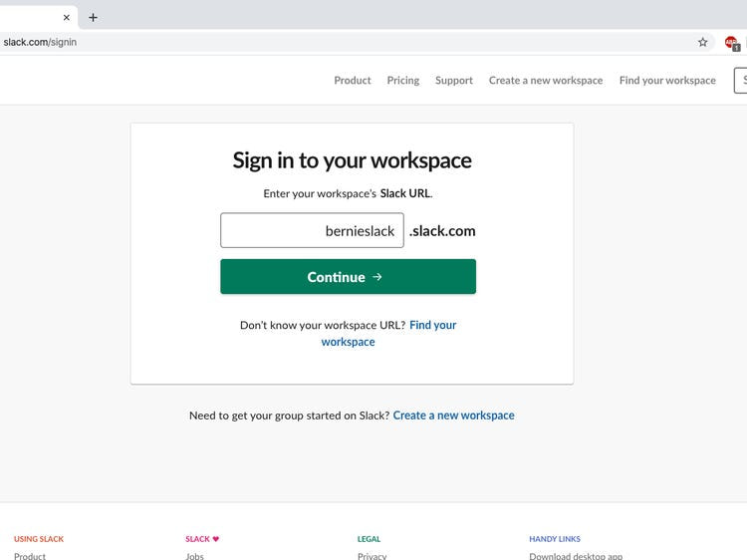Select the active browser tab
The height and width of the screenshot is (560, 747).
pyautogui.click(x=30, y=17)
